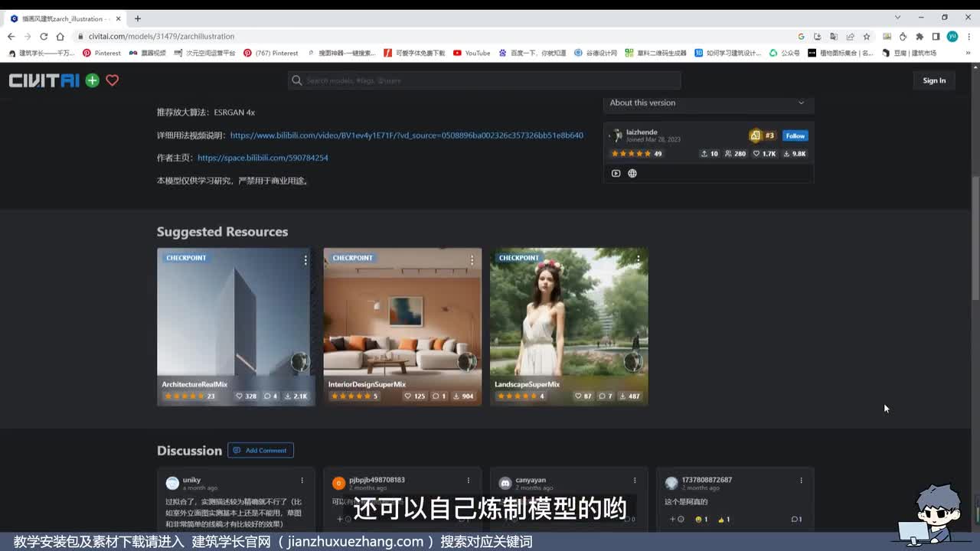Open options menu on uniky's comment

[x=302, y=481]
